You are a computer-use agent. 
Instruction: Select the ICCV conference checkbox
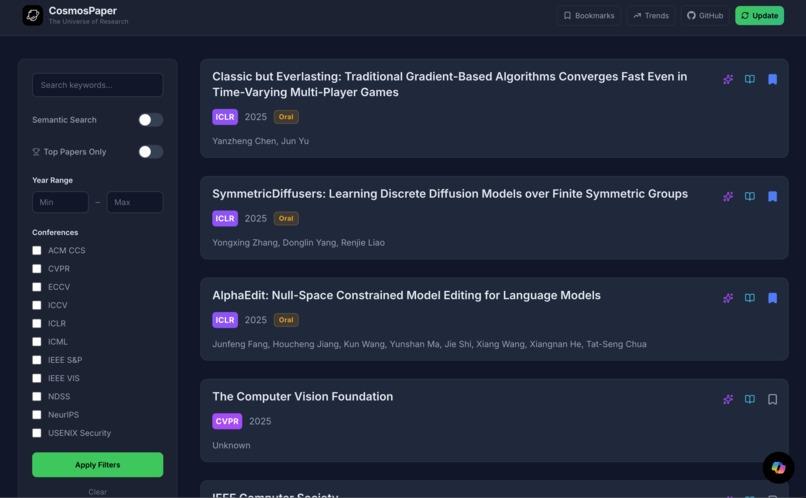36,305
